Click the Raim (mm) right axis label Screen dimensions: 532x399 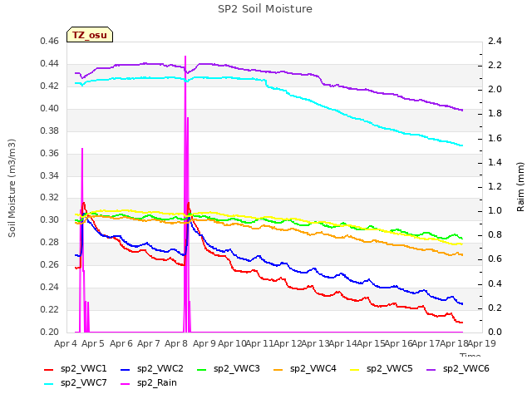click(x=520, y=187)
